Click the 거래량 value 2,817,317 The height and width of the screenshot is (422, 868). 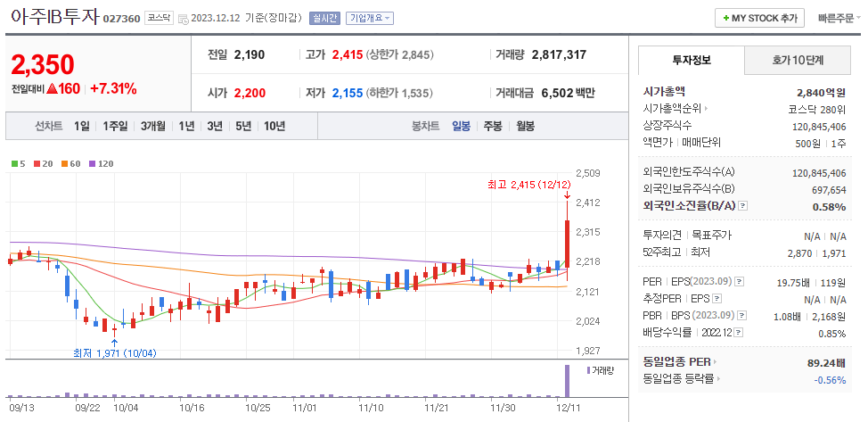tap(559, 55)
